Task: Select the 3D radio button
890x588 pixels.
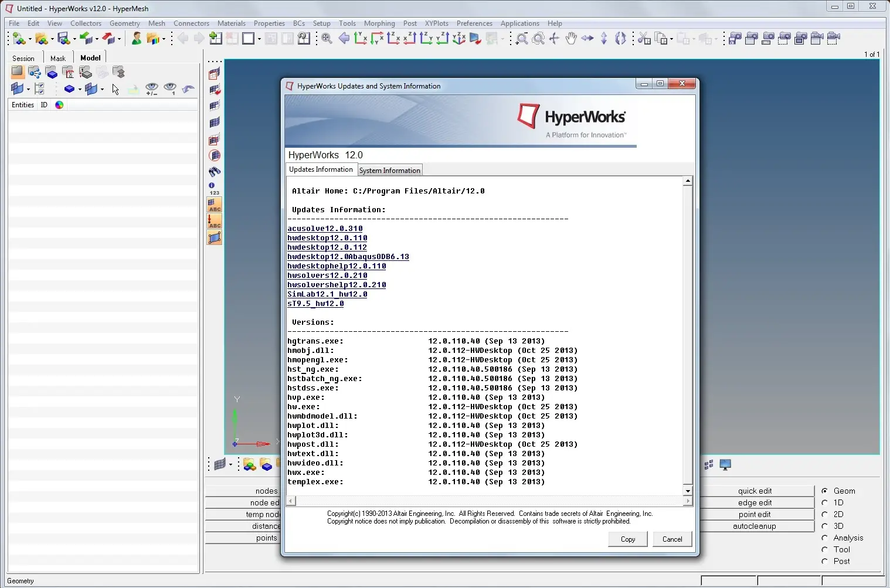Action: click(824, 526)
